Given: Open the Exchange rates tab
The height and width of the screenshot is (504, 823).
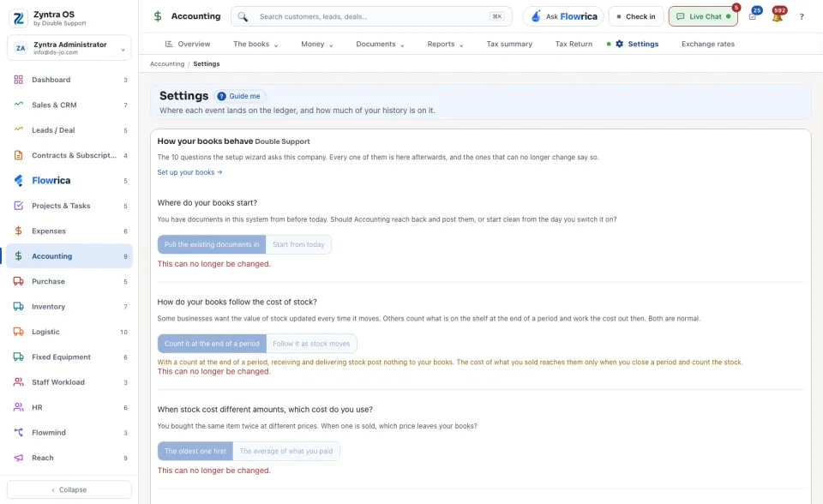Looking at the screenshot, I should tap(708, 44).
